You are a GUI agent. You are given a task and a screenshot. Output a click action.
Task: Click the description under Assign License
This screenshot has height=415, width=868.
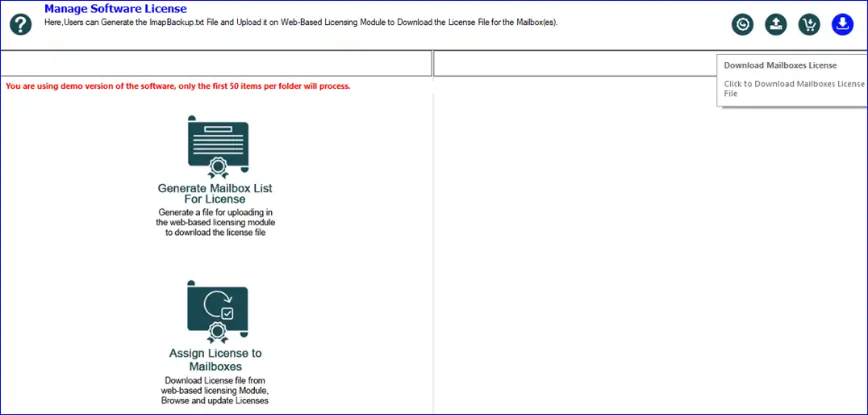coord(215,390)
